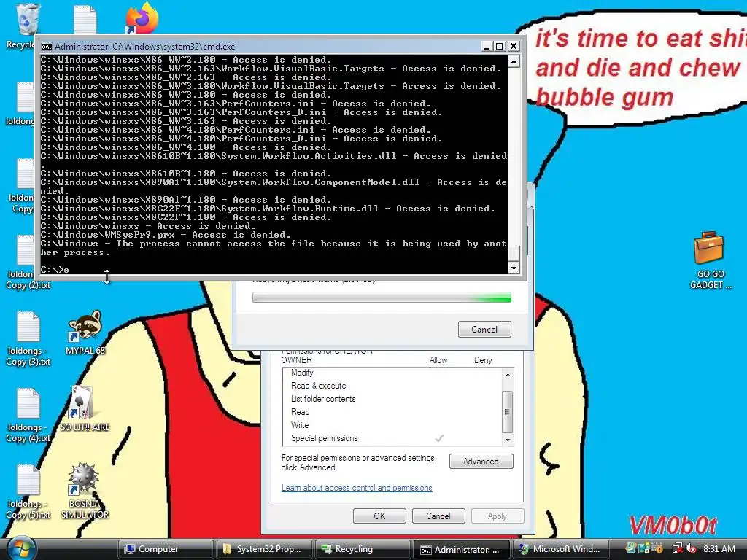Viewport: 747px width, 560px height.
Task: Click the greyed Apply button
Action: 498,516
